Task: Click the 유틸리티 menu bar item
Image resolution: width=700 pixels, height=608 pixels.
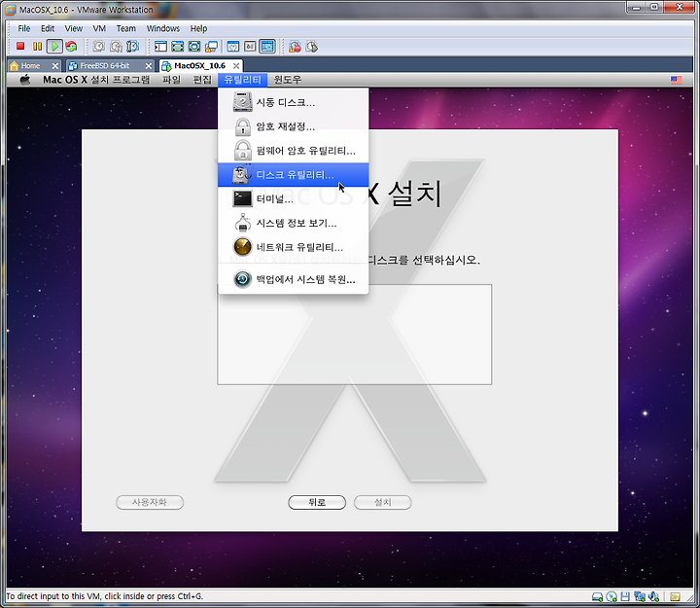Action: click(x=242, y=80)
